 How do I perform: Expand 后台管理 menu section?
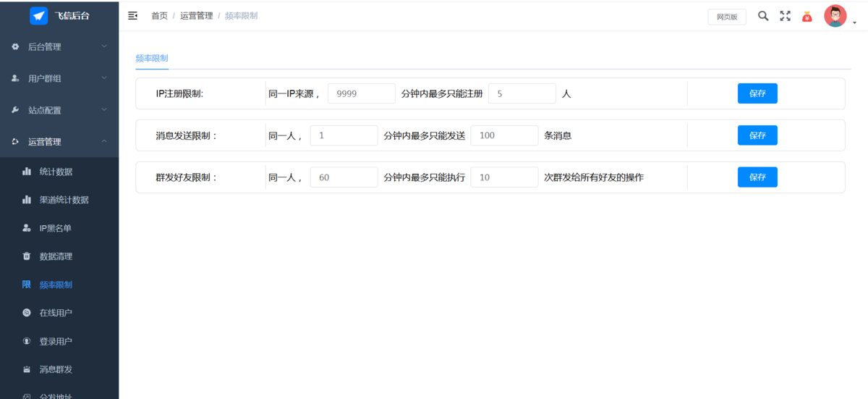(59, 46)
